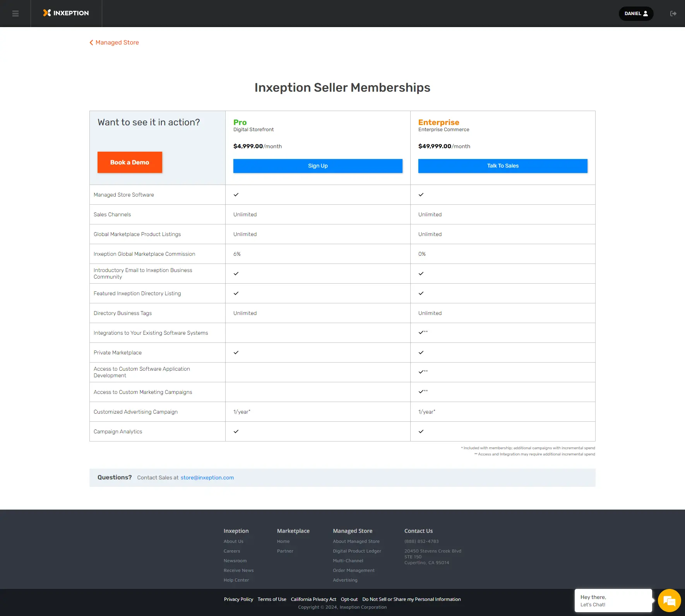Click the Hey there, Let's Chat! popup
Viewport: 685px width, 616px height.
click(613, 601)
